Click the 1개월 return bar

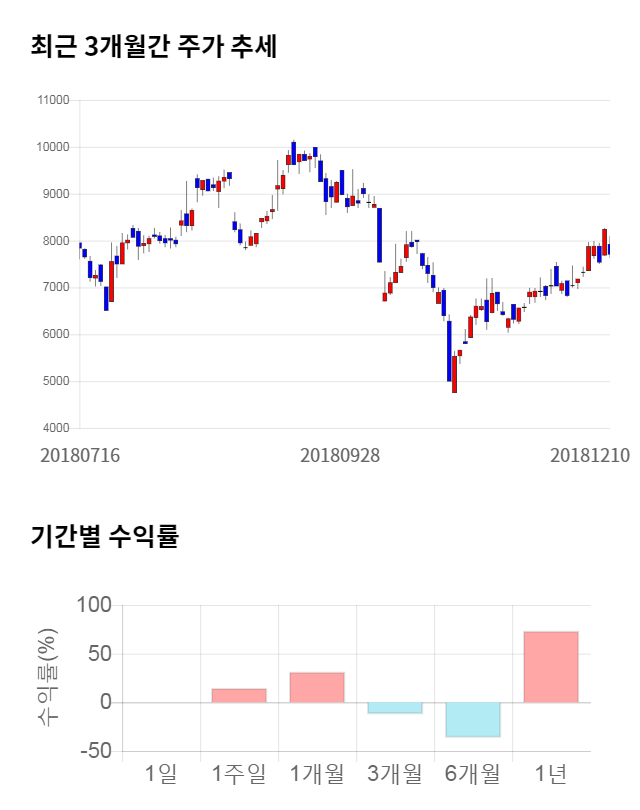tap(317, 687)
